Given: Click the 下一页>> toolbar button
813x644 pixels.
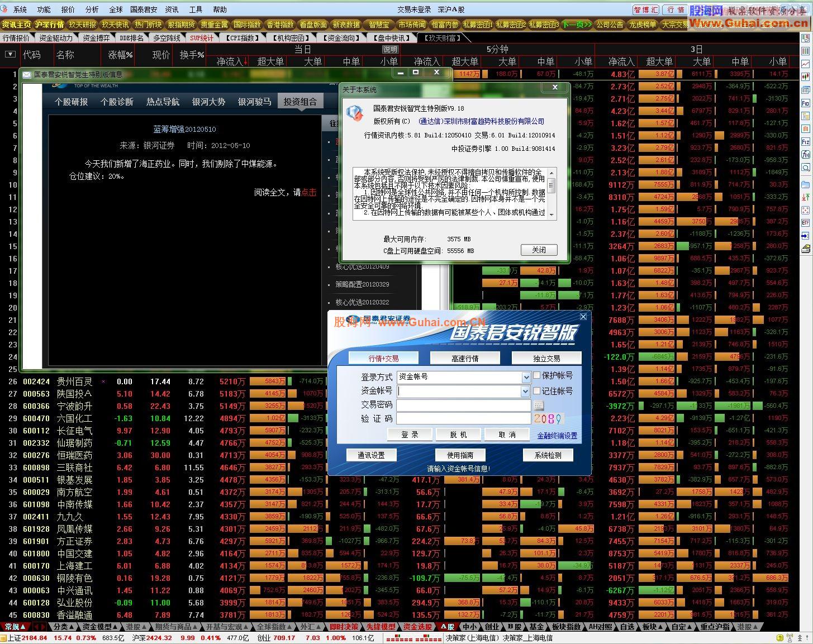Looking at the screenshot, I should (576, 25).
